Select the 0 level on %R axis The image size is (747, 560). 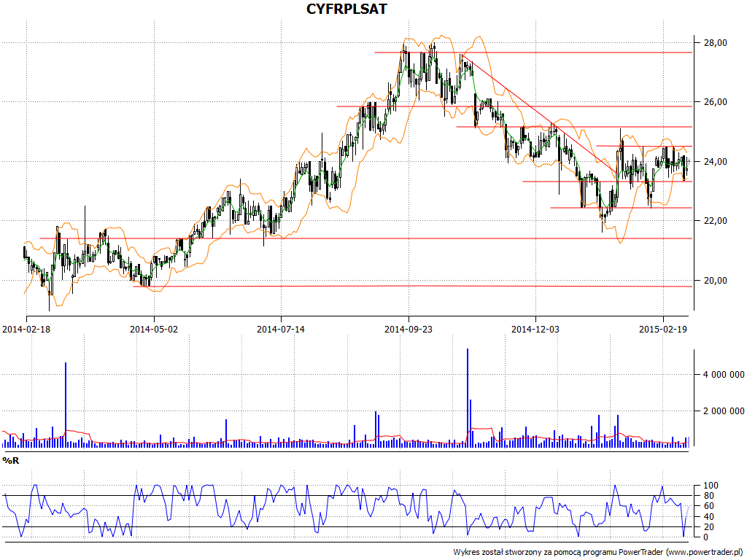pyautogui.click(x=706, y=537)
